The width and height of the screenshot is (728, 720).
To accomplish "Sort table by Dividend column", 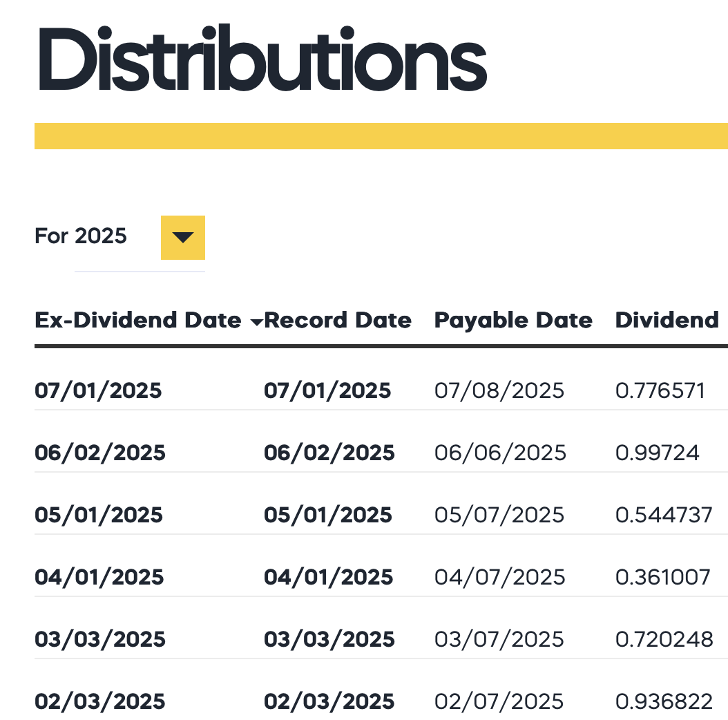I will [667, 320].
